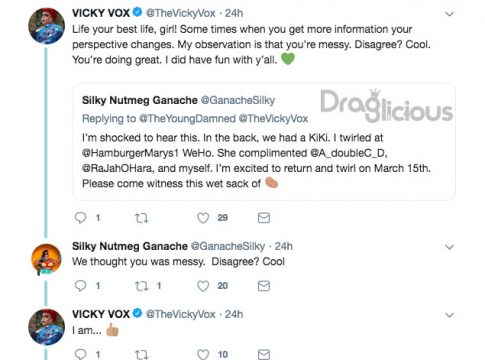Screen dimensions: 485x360
Task: Open @GanacheSilky handle in reply tweet
Action: [x=228, y=246]
